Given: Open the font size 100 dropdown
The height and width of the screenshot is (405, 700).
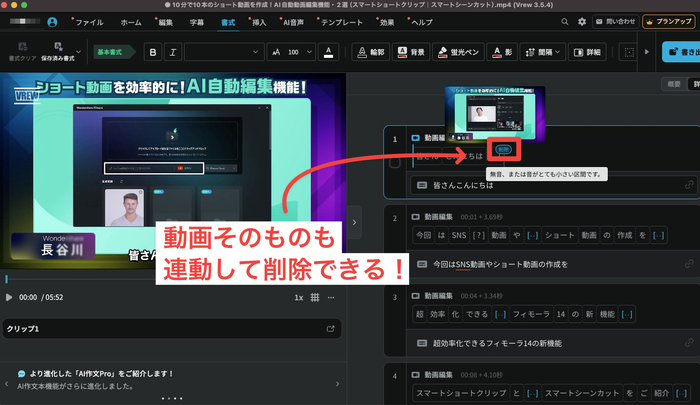Looking at the screenshot, I should [291, 52].
